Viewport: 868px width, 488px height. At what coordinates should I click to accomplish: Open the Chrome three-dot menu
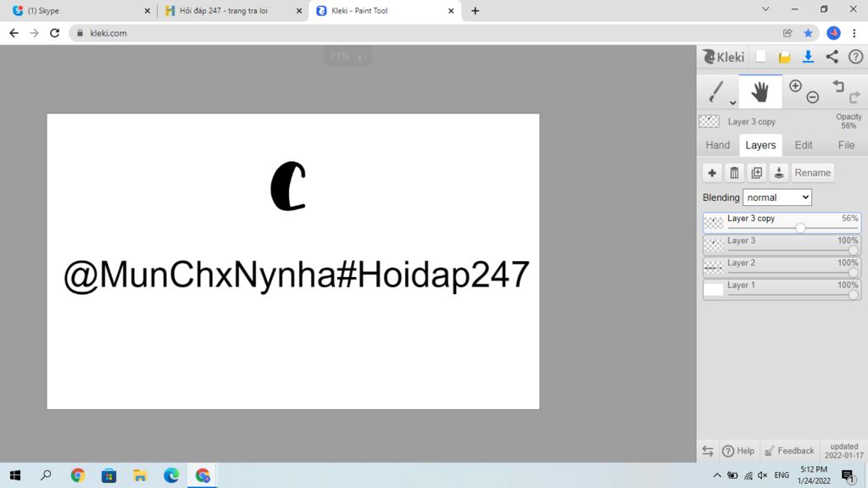point(854,33)
